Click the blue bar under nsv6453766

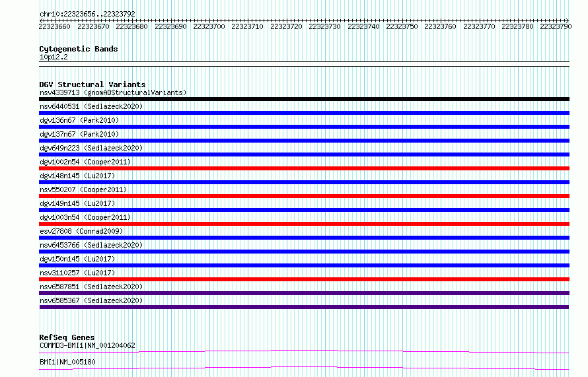tap(304, 252)
